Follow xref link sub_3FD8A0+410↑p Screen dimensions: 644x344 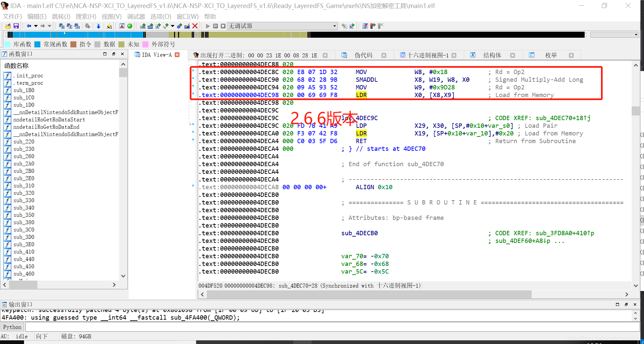tap(565, 233)
